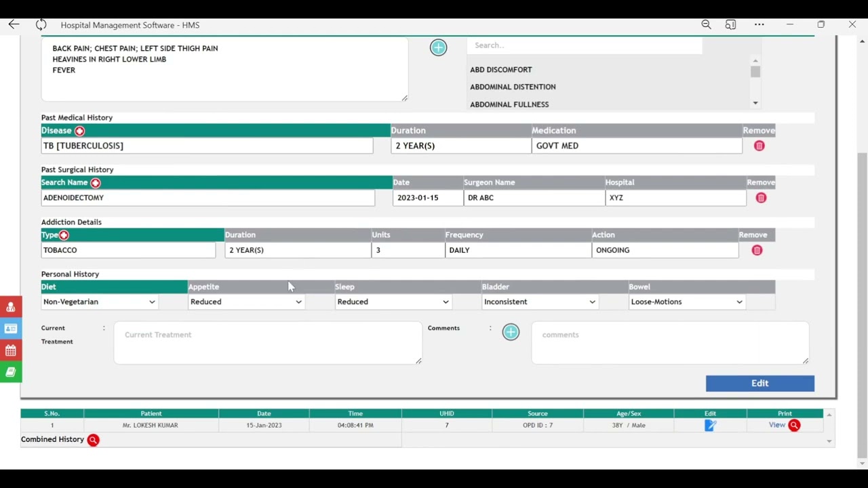Add a Disease row with red plus
The image size is (868, 488).
tap(79, 131)
